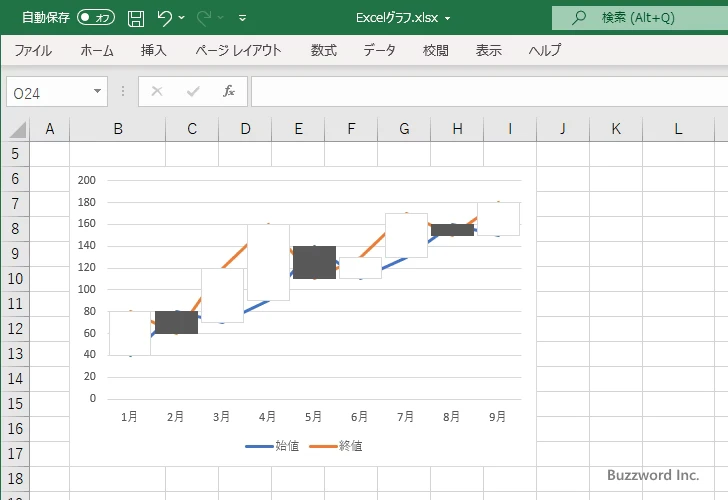Open the 数式 tab

324,50
